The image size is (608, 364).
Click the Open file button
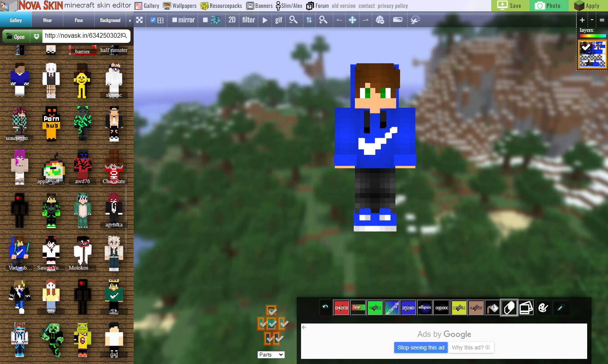click(16, 37)
